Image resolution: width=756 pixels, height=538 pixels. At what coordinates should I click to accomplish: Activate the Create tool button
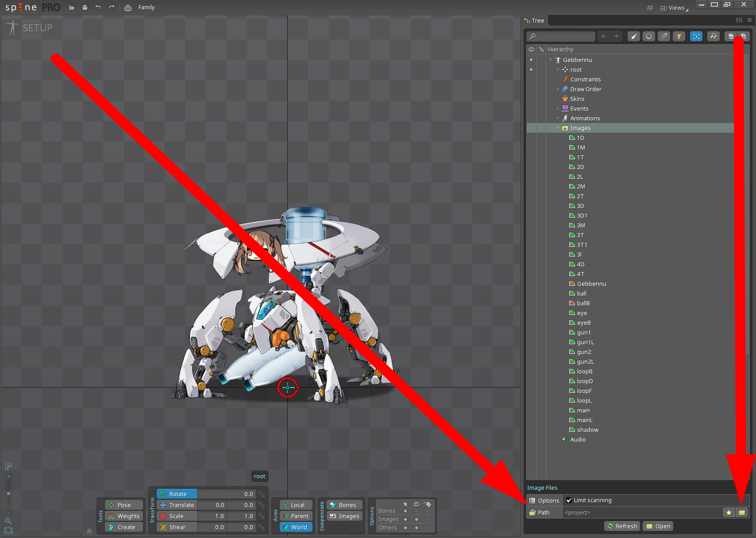tap(124, 527)
